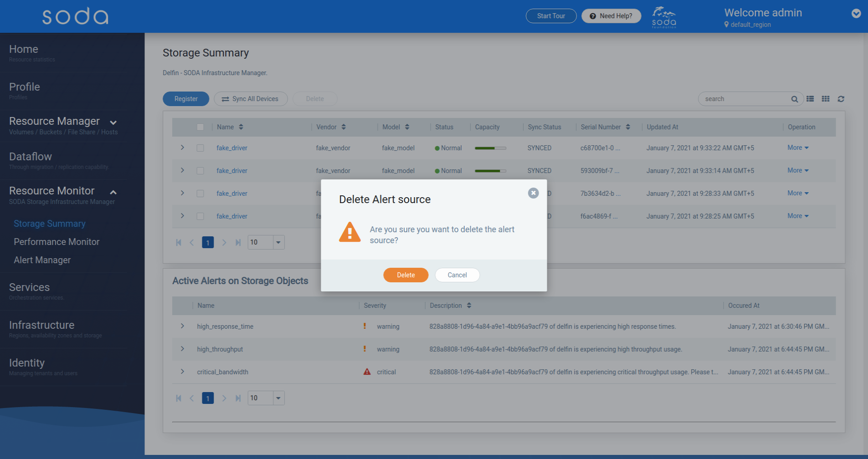Sort storage table by Vendor
868x459 pixels.
click(x=344, y=127)
